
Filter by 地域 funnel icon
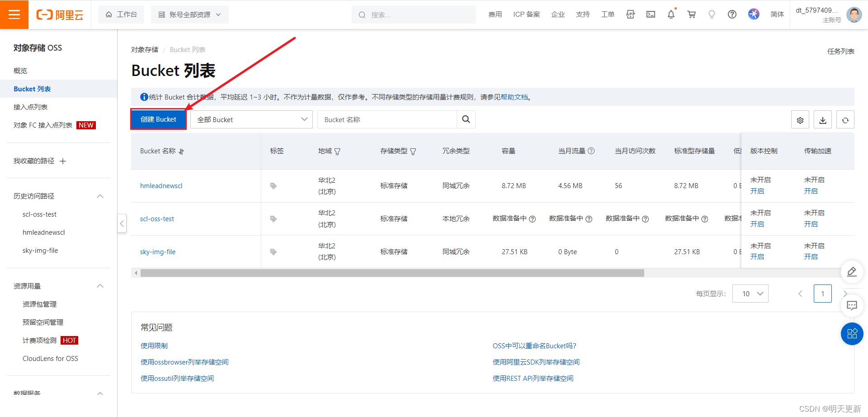click(x=337, y=152)
